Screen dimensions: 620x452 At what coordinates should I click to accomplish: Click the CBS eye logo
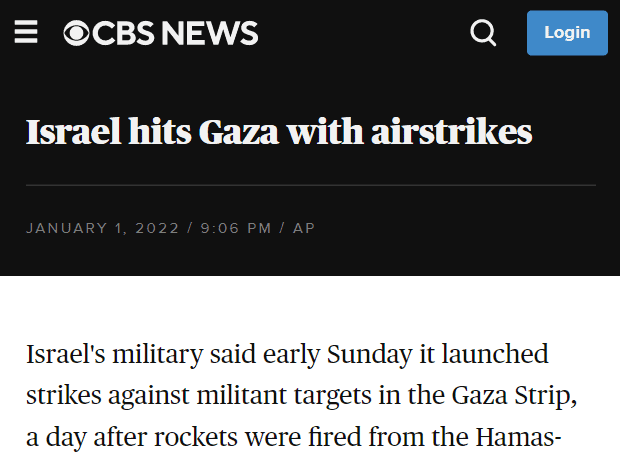(76, 33)
